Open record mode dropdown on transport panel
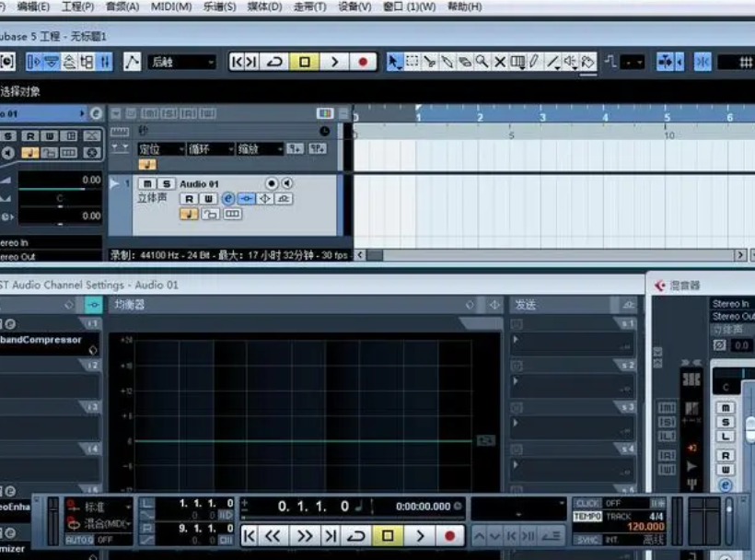755x560 pixels. click(x=99, y=507)
